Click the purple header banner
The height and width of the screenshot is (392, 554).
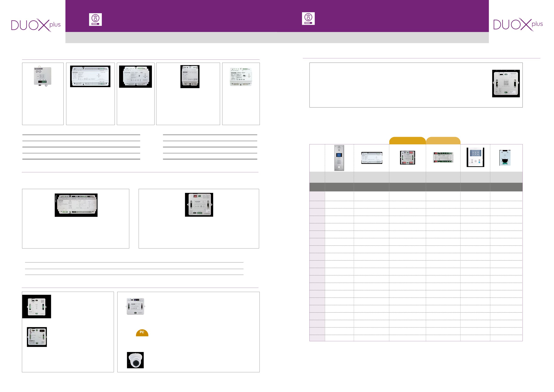tap(193, 16)
